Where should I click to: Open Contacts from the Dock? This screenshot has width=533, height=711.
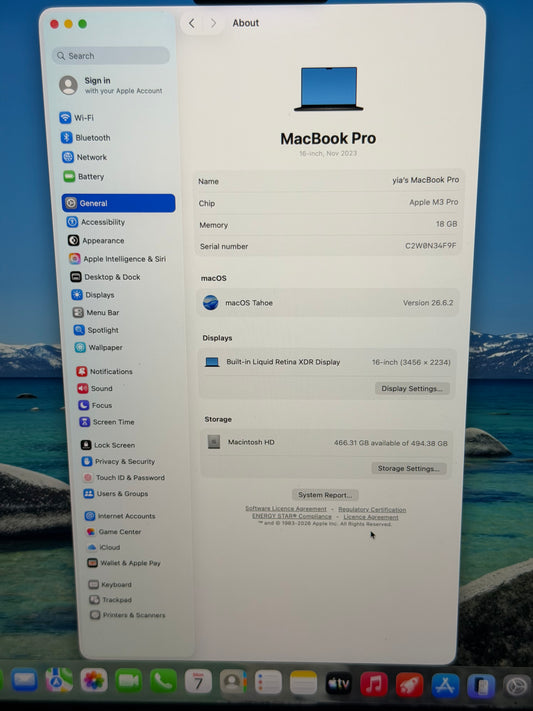pyautogui.click(x=233, y=682)
